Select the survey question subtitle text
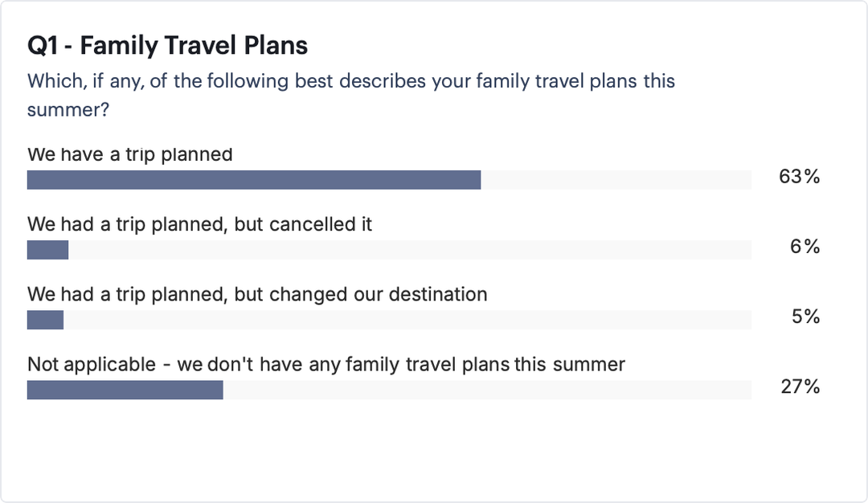The width and height of the screenshot is (868, 503). (351, 95)
